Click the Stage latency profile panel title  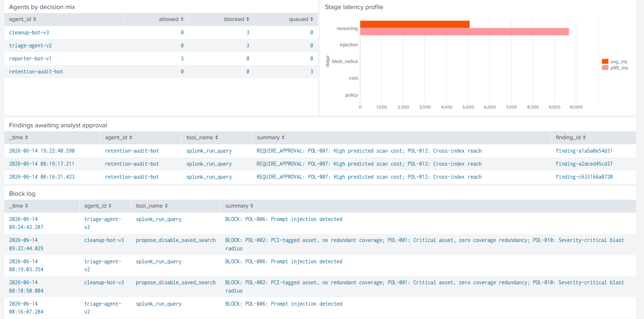(354, 7)
